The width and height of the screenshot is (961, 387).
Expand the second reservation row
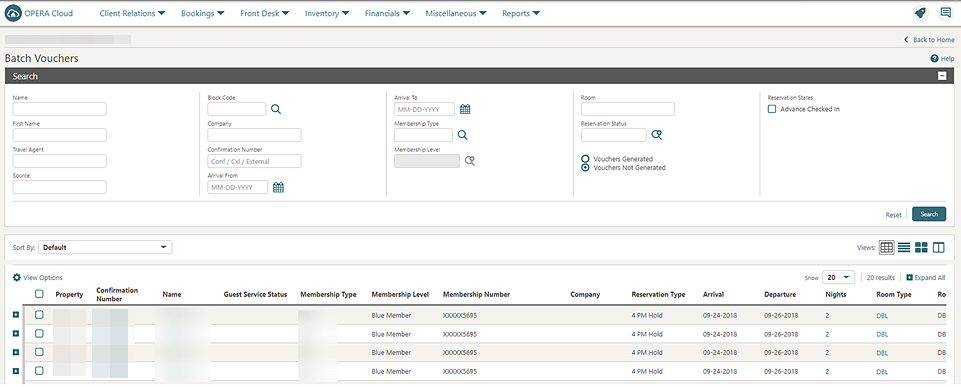click(x=15, y=333)
